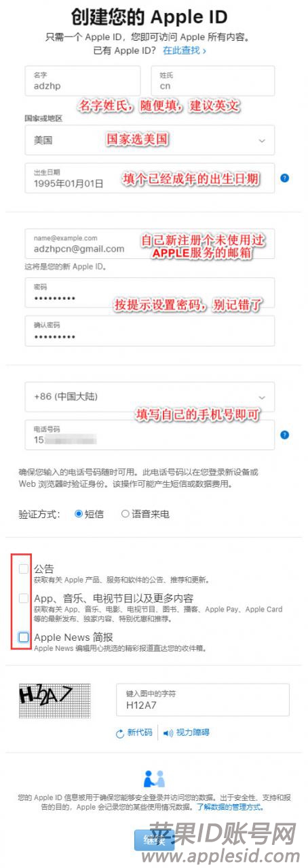Click the help icon beside birth date
This screenshot has width=308, height=868.
pos(284,178)
